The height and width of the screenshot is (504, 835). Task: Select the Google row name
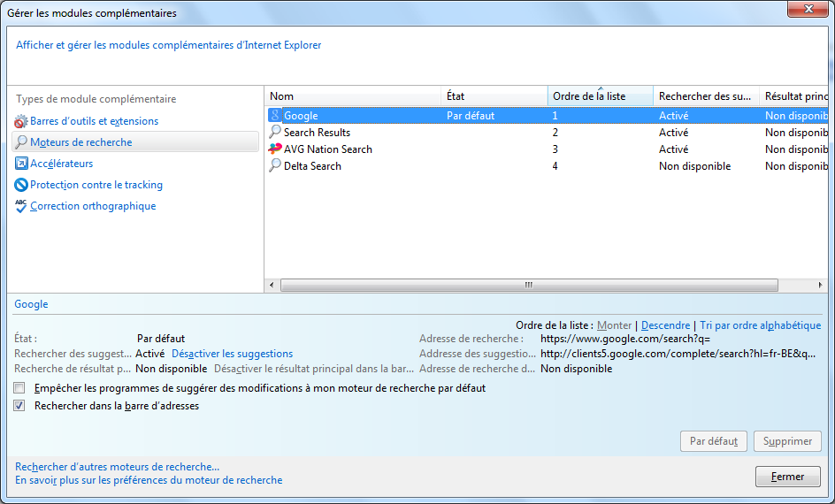(x=301, y=116)
